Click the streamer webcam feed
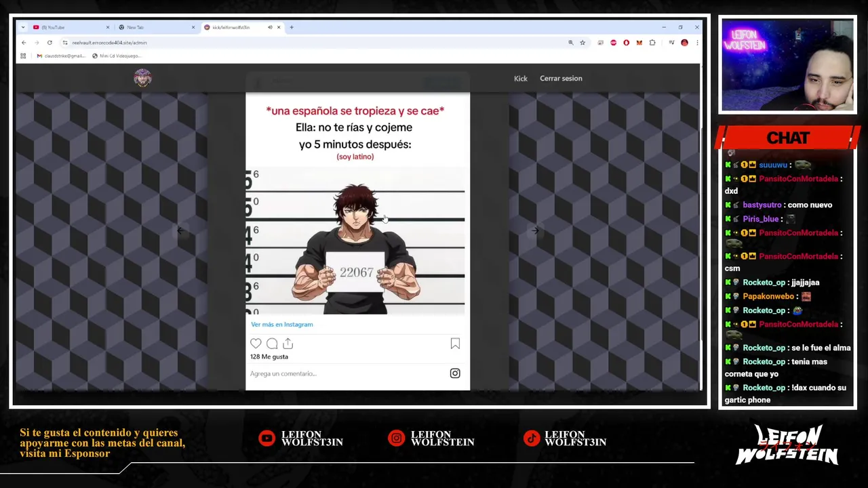This screenshot has height=488, width=868. coord(787,65)
